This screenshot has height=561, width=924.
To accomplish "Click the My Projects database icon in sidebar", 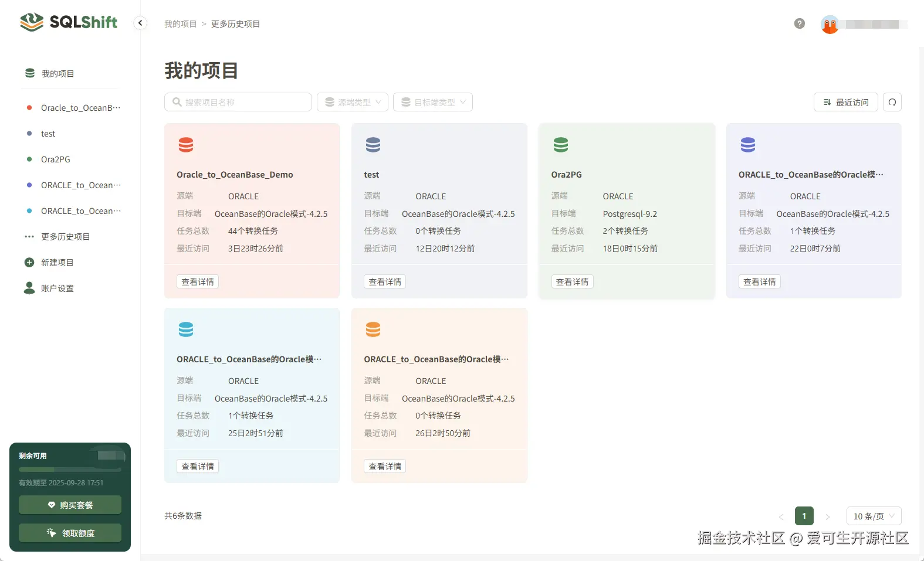I will tap(30, 73).
